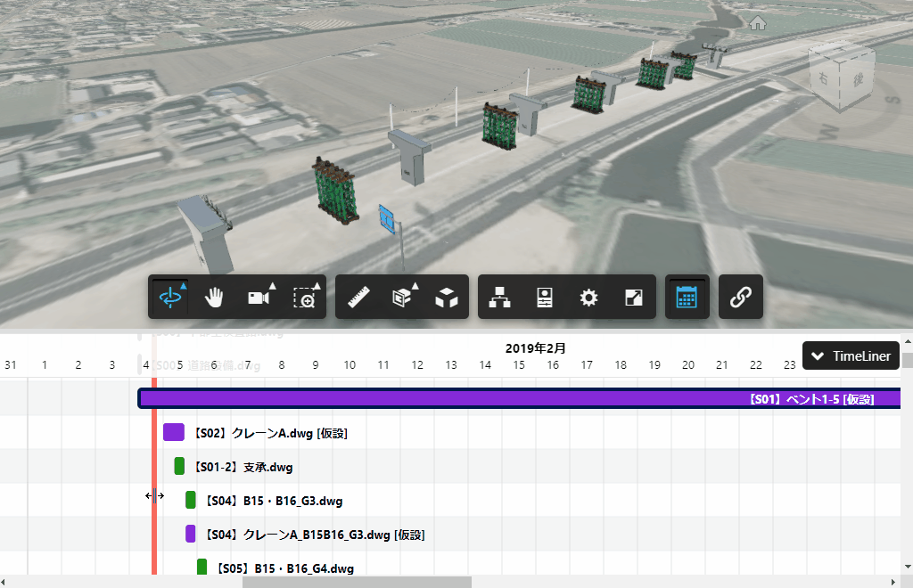Pick the Measure ruler tool

[x=358, y=298]
